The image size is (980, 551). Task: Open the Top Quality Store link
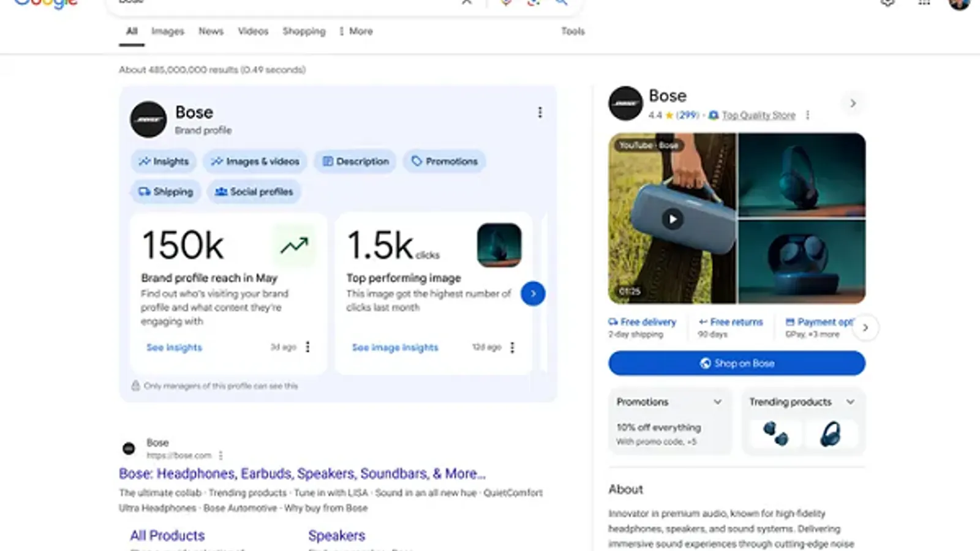[758, 115]
